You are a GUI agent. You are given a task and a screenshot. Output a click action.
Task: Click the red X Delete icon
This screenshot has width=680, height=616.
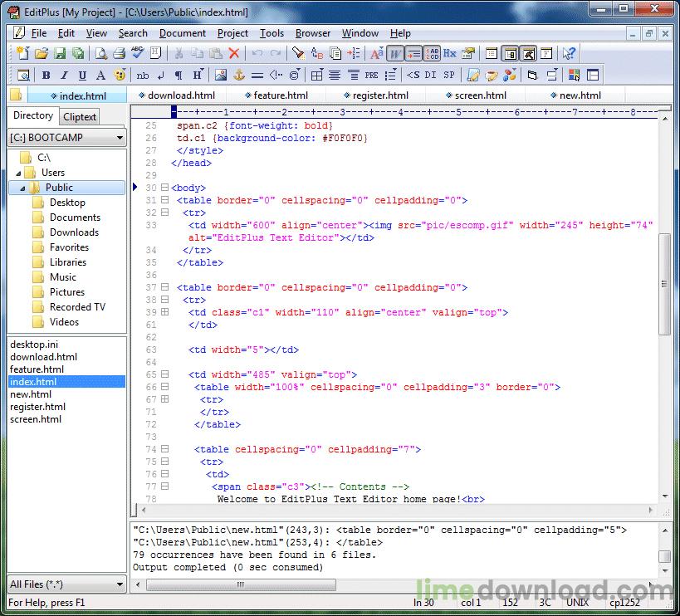point(234,53)
